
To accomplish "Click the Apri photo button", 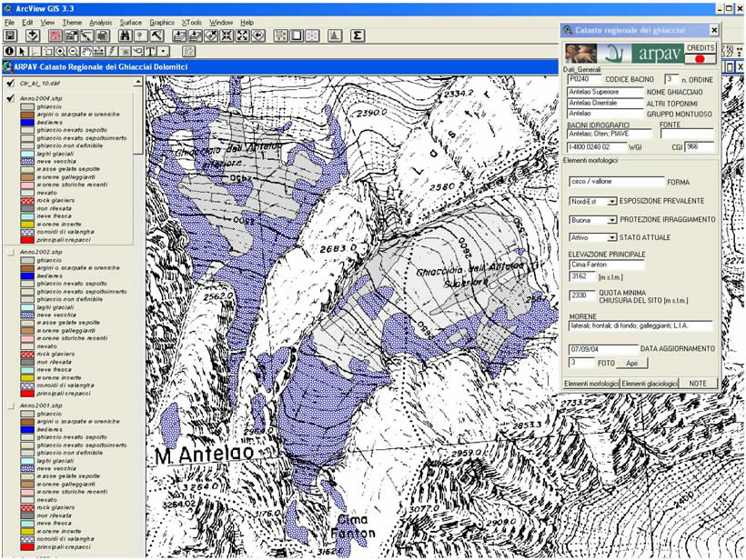I will 631,364.
